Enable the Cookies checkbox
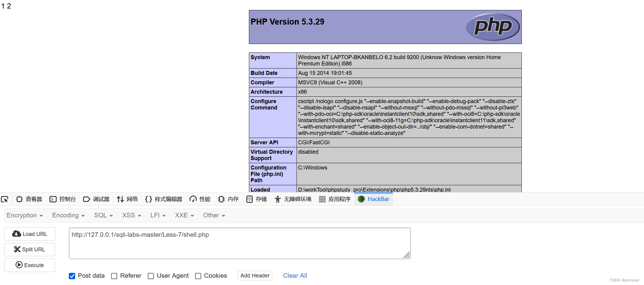The height and width of the screenshot is (285, 644). (198, 276)
